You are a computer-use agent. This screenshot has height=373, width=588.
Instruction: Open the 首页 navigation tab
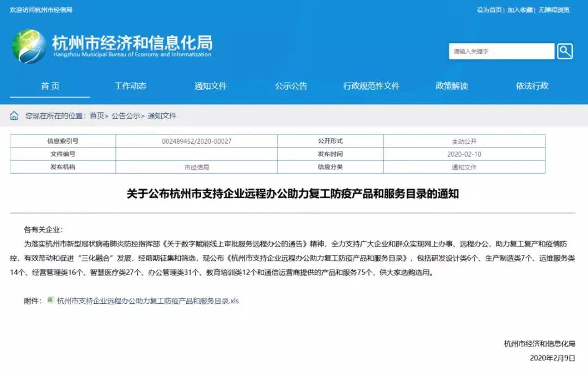(x=50, y=86)
